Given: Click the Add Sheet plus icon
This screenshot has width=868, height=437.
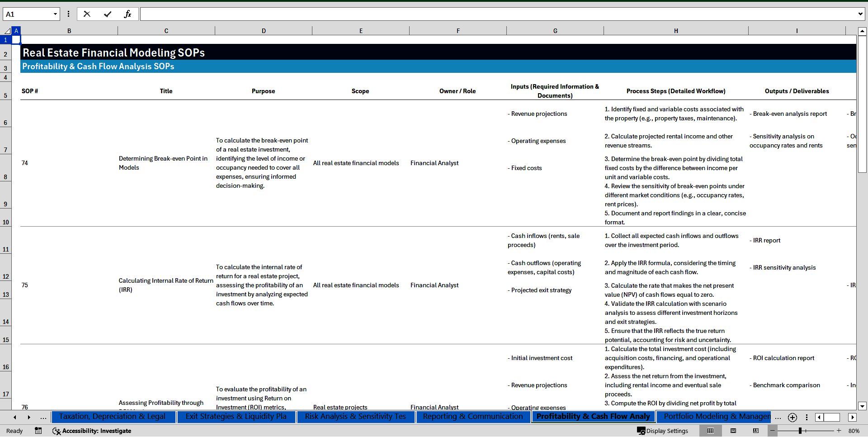Looking at the screenshot, I should [x=792, y=417].
